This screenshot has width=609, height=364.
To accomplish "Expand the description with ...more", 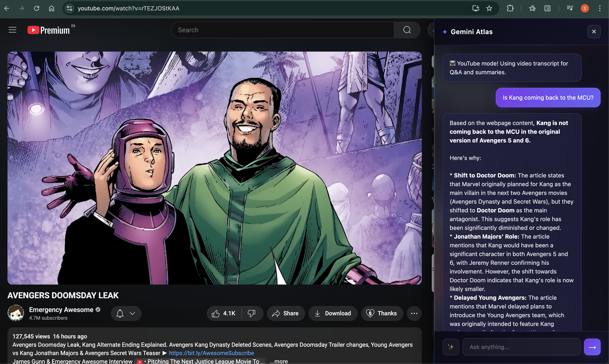I will [279, 361].
